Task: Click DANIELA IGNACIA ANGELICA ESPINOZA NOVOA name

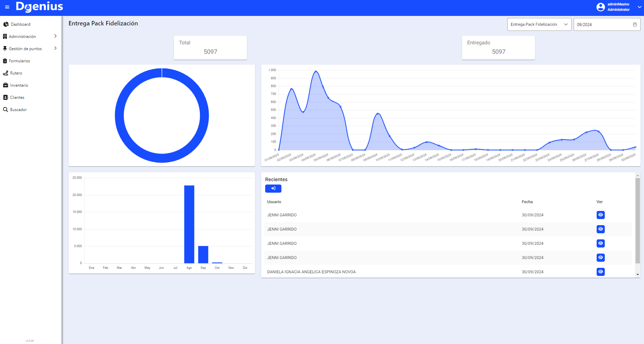Action: tap(311, 272)
